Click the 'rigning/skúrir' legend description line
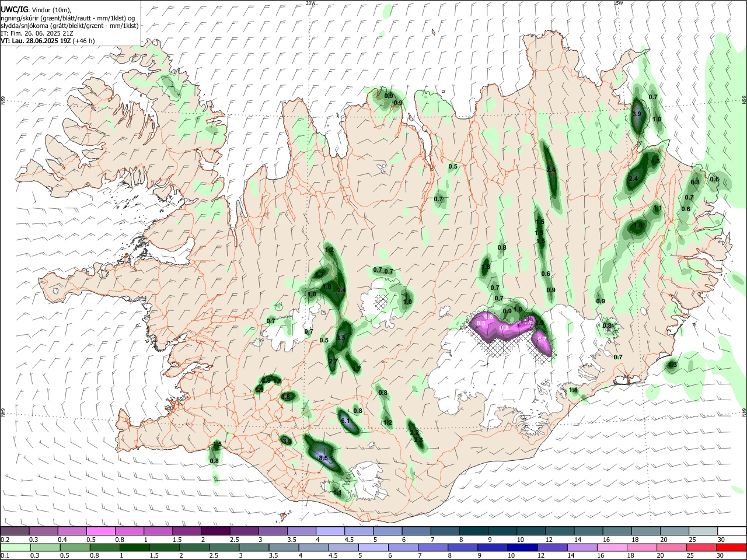Image resolution: width=747 pixels, height=560 pixels. click(x=69, y=18)
